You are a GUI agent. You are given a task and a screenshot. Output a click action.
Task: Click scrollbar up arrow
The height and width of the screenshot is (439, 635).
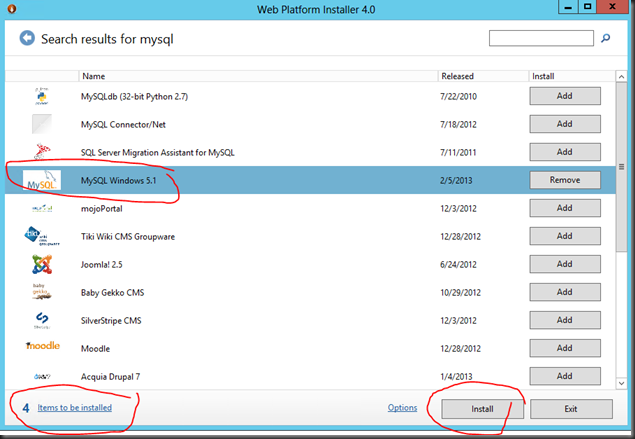coord(621,76)
